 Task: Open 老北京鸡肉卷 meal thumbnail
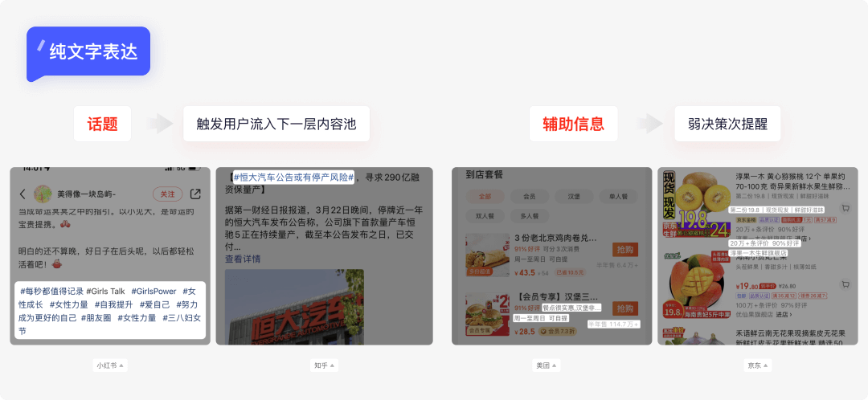click(x=488, y=255)
